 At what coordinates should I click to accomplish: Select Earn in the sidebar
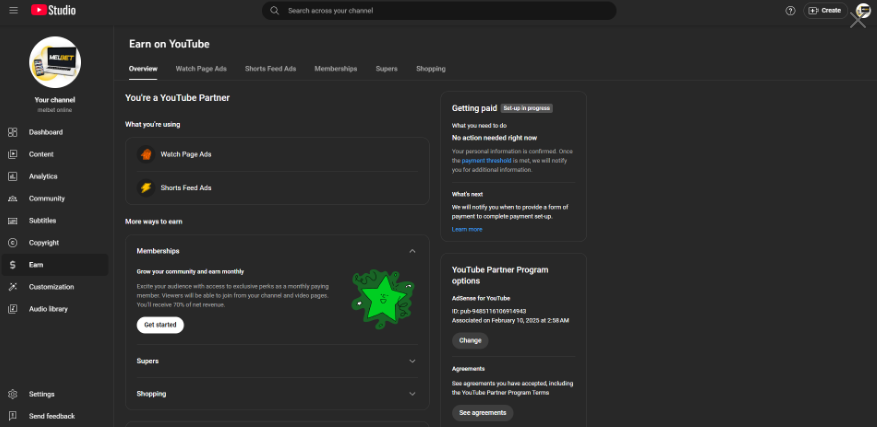coord(55,265)
